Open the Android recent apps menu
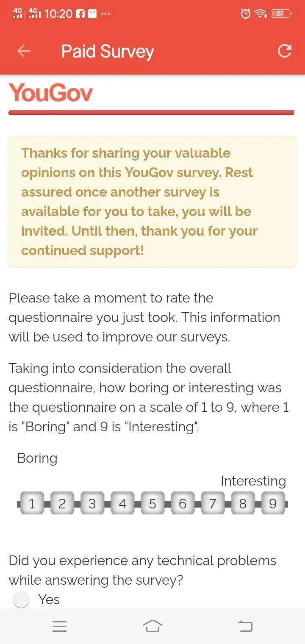 pyautogui.click(x=59, y=626)
